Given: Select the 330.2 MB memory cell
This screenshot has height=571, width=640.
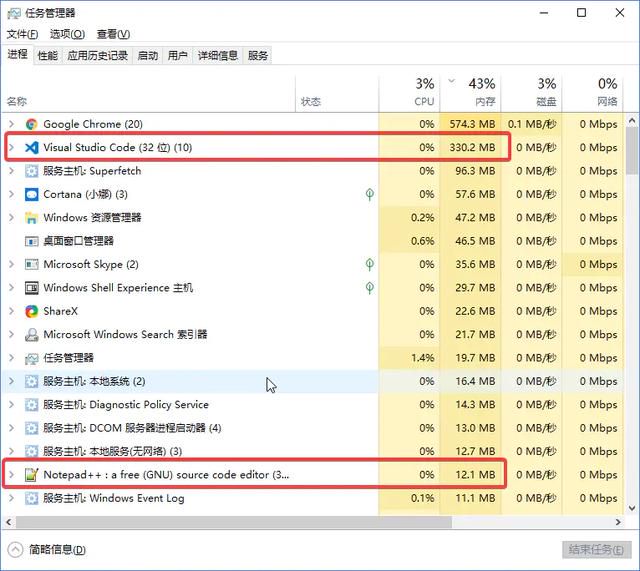Looking at the screenshot, I should pos(471,147).
